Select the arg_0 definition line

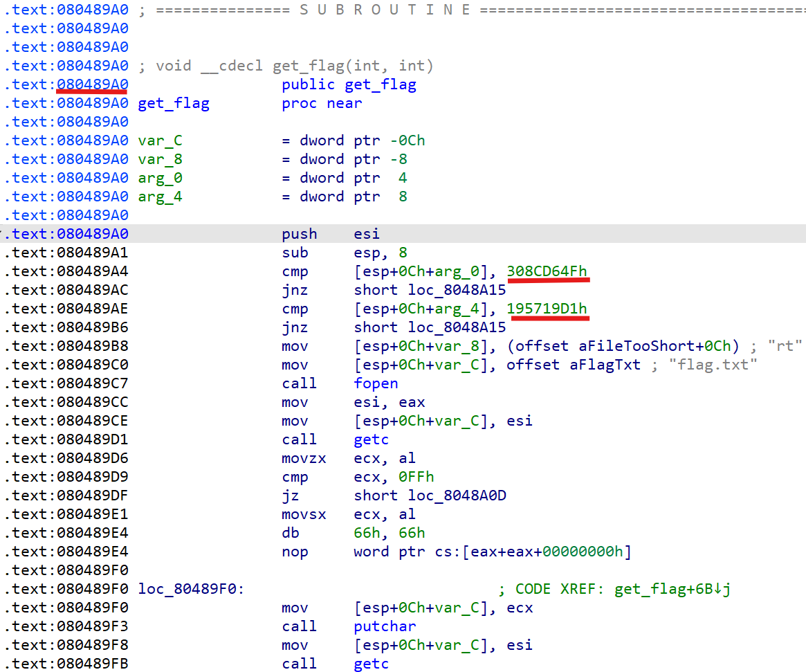[x=273, y=178]
